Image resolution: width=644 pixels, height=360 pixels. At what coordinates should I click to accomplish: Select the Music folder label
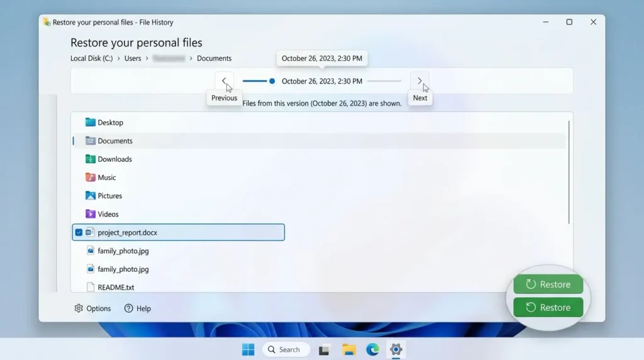[107, 177]
